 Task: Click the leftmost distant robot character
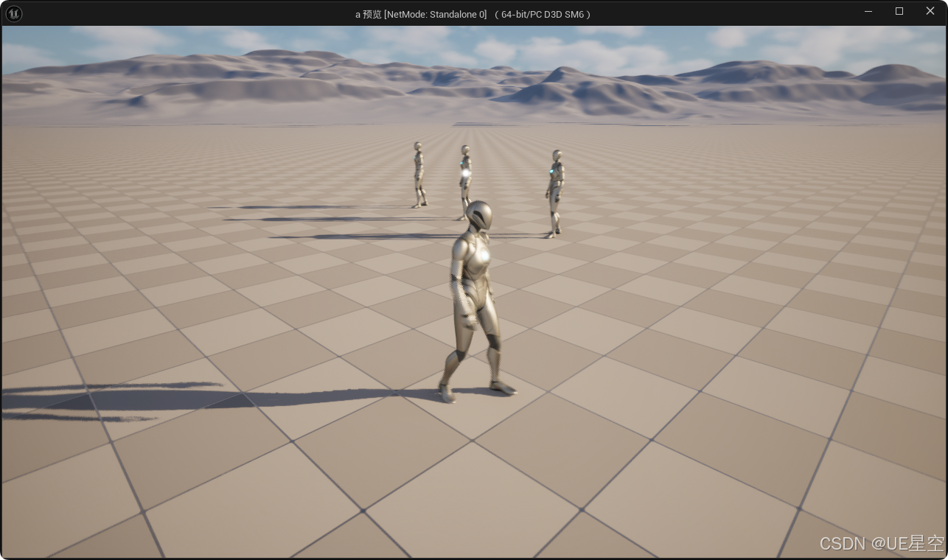click(419, 175)
